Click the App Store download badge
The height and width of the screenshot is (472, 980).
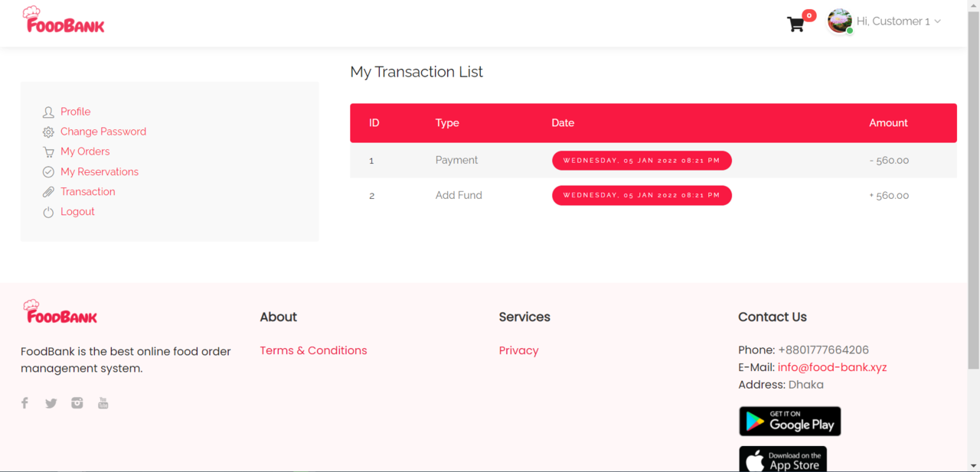click(x=782, y=459)
